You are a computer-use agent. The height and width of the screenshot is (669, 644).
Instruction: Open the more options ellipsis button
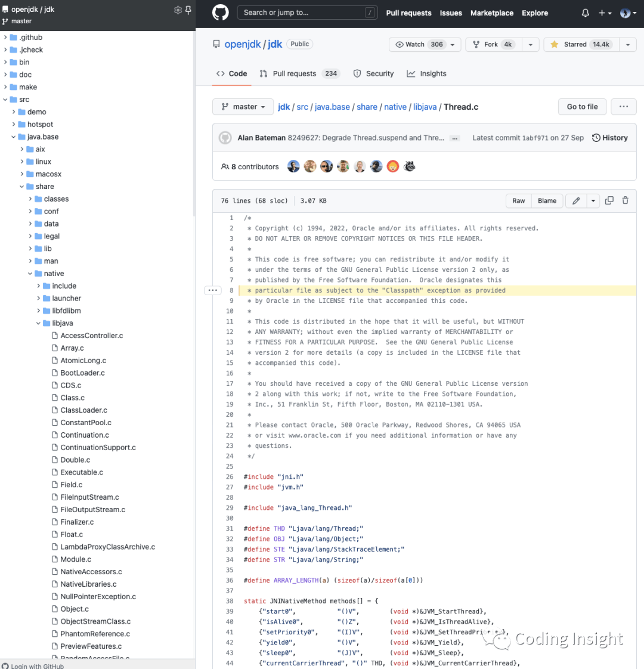pyautogui.click(x=624, y=107)
